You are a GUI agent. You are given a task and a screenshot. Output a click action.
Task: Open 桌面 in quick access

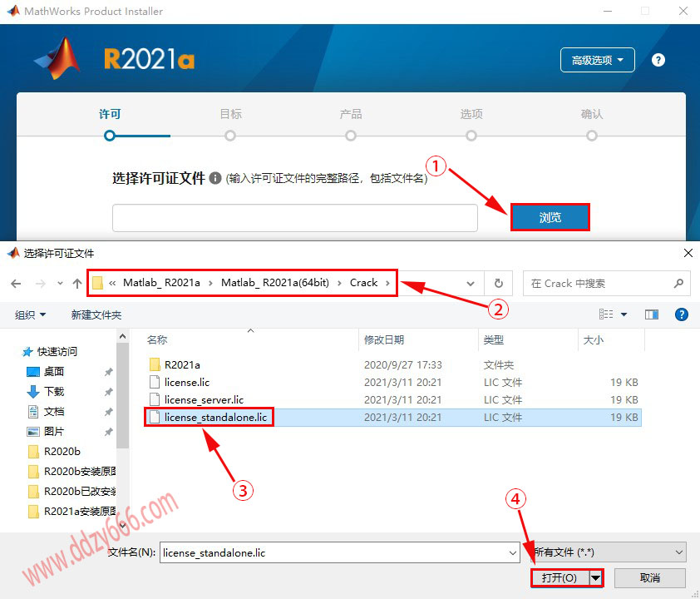pyautogui.click(x=54, y=372)
